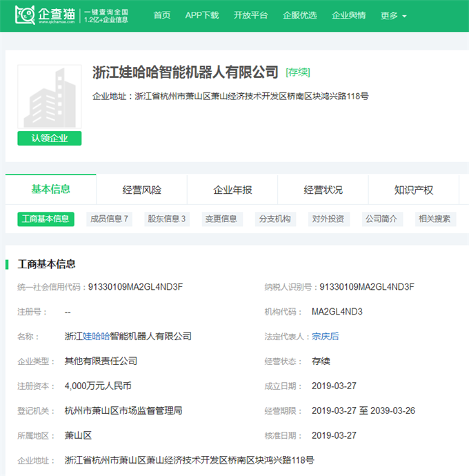The height and width of the screenshot is (476, 469).
Task: Click the [存续] status tag
Action: pos(298,72)
